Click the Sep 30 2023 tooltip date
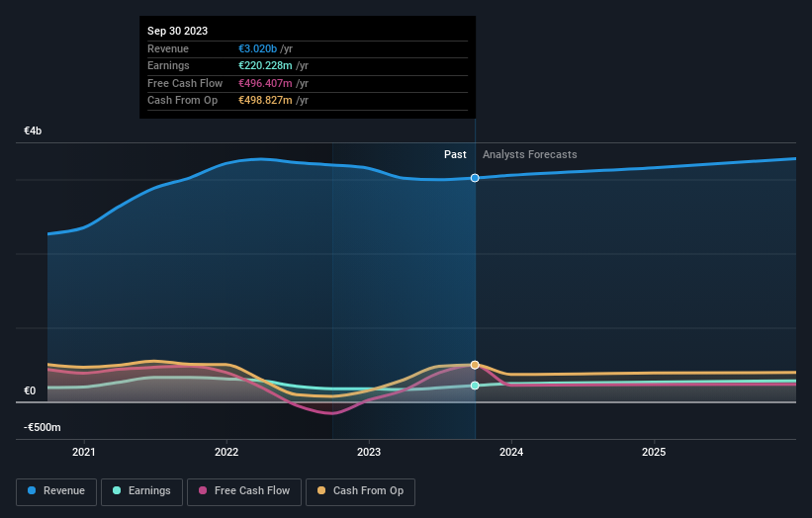812x518 pixels. pos(178,31)
